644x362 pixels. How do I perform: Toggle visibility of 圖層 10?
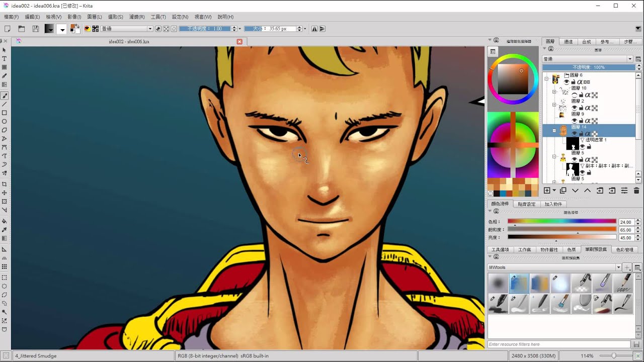[x=574, y=95]
